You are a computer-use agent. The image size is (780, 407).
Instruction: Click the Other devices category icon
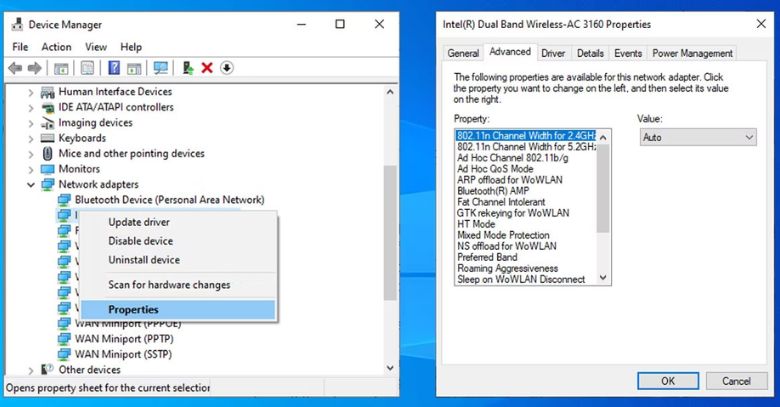48,369
